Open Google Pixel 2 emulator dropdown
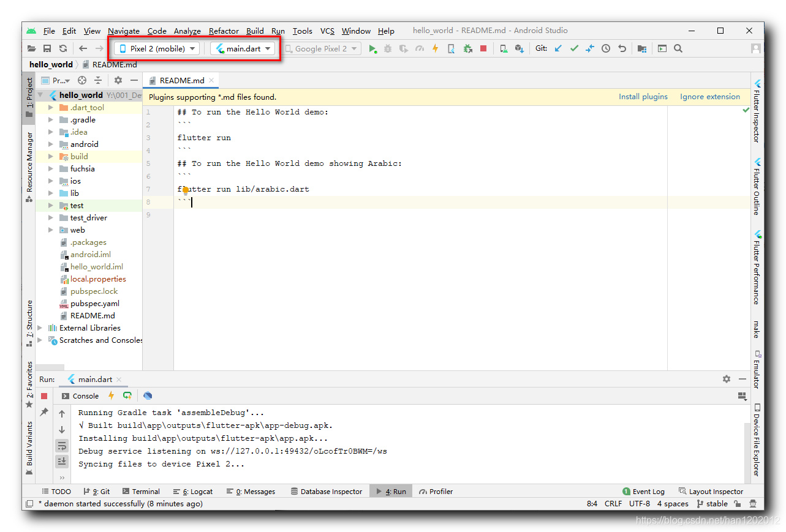This screenshot has width=786, height=532. coord(322,48)
